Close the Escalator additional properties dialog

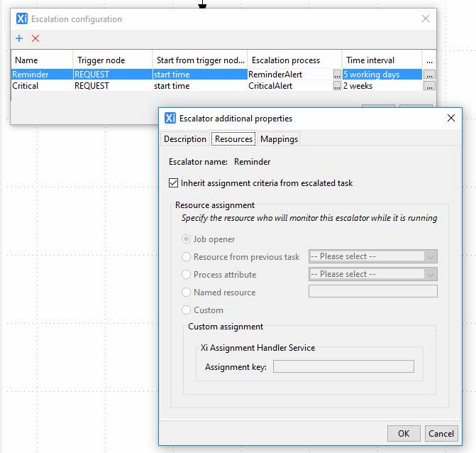[450, 119]
